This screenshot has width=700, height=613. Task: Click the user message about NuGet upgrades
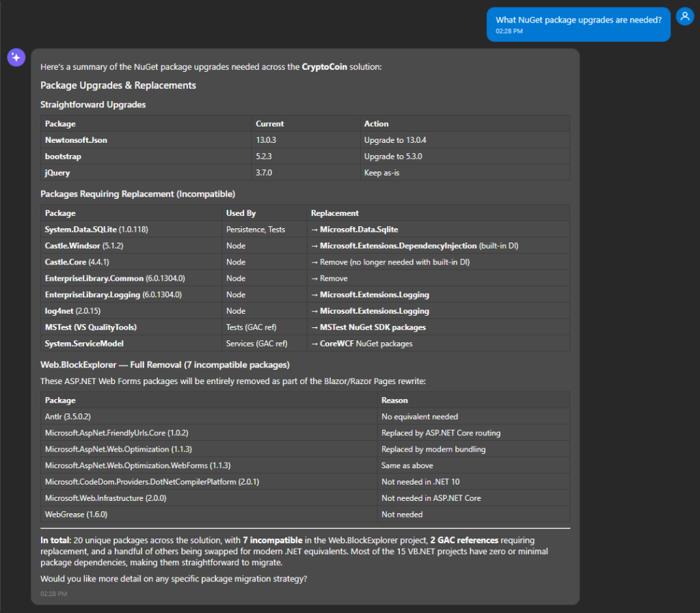point(578,25)
